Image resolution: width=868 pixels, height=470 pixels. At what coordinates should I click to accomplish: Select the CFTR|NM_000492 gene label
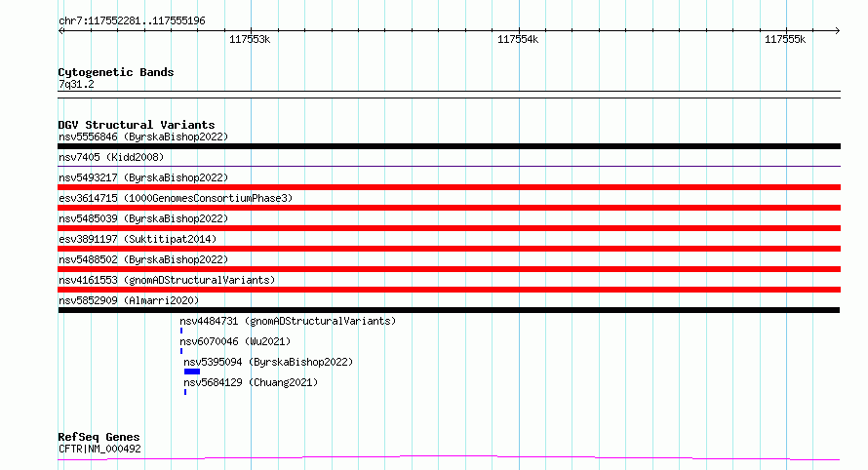(99, 450)
